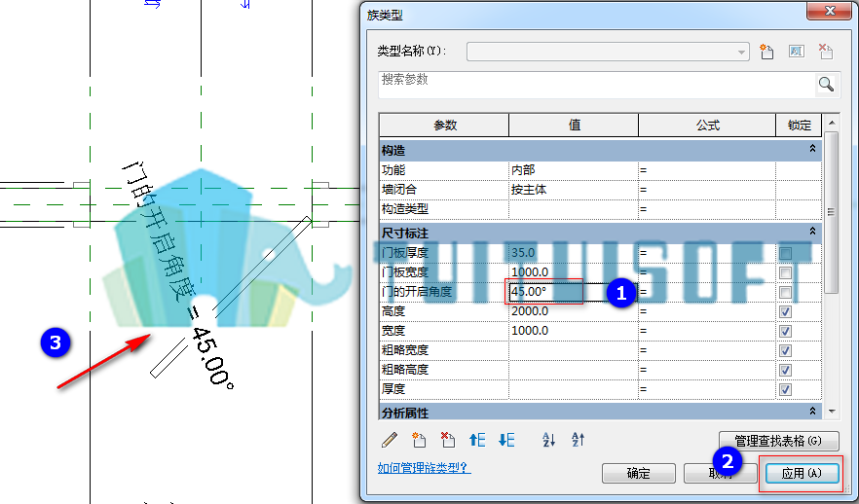859x504 pixels.
Task: Click the 管理查找表格(G) button
Action: (x=778, y=441)
